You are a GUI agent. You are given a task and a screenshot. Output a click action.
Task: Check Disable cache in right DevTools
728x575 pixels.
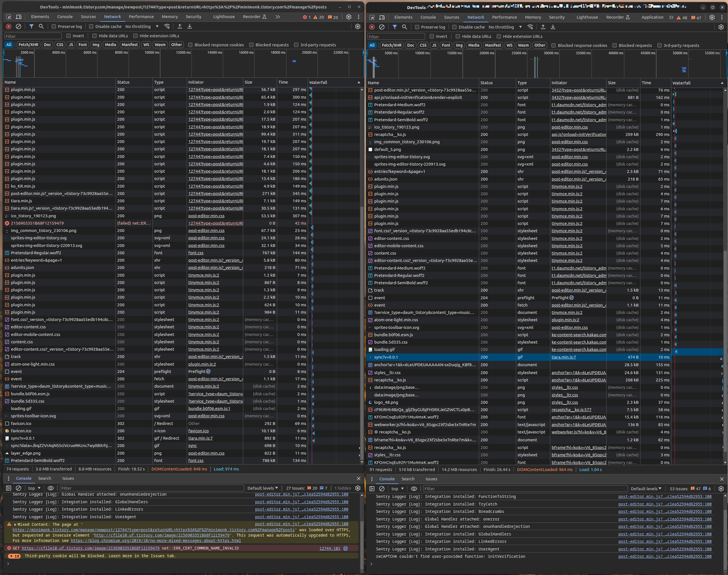click(x=454, y=27)
